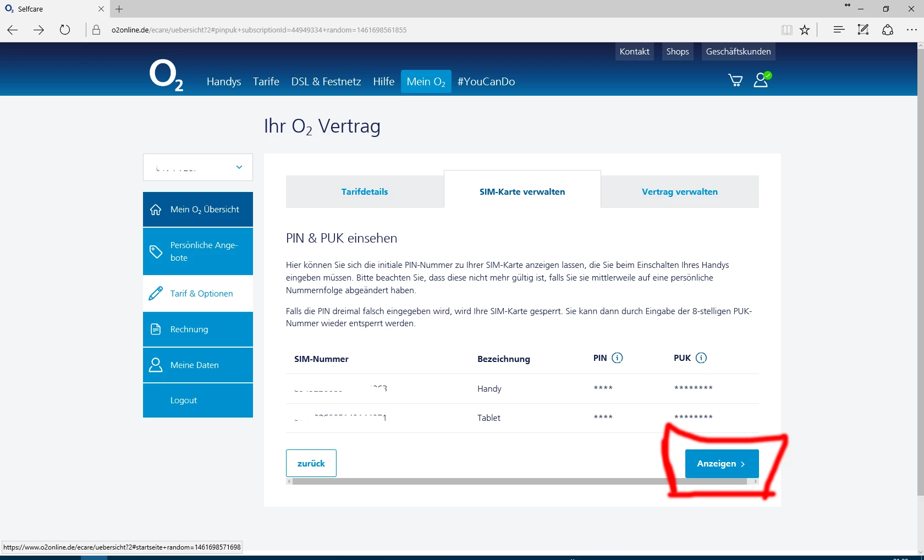Click the Ihr O2 Vertrag page title
Image resolution: width=924 pixels, height=560 pixels.
click(x=322, y=127)
